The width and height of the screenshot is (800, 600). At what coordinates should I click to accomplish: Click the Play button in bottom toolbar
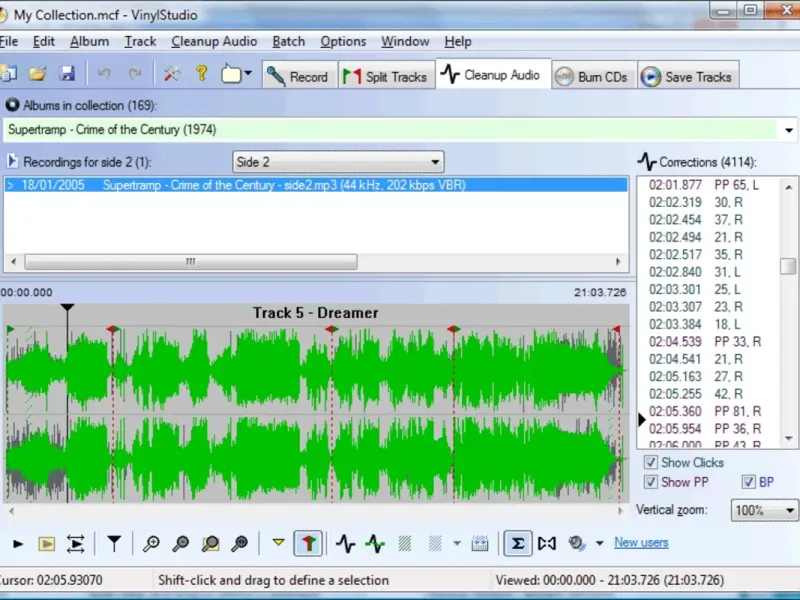coord(18,544)
